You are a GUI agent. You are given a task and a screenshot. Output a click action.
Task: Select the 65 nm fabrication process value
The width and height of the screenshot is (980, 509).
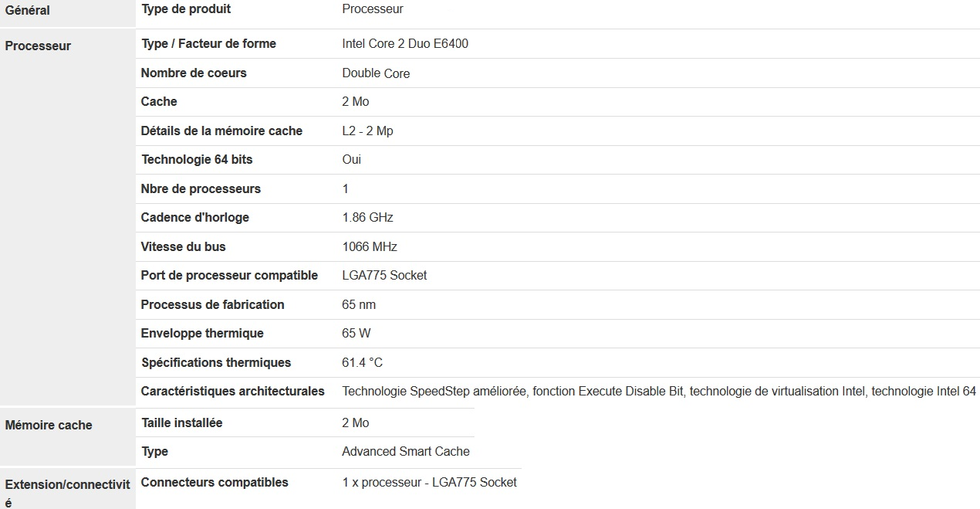coord(359,305)
